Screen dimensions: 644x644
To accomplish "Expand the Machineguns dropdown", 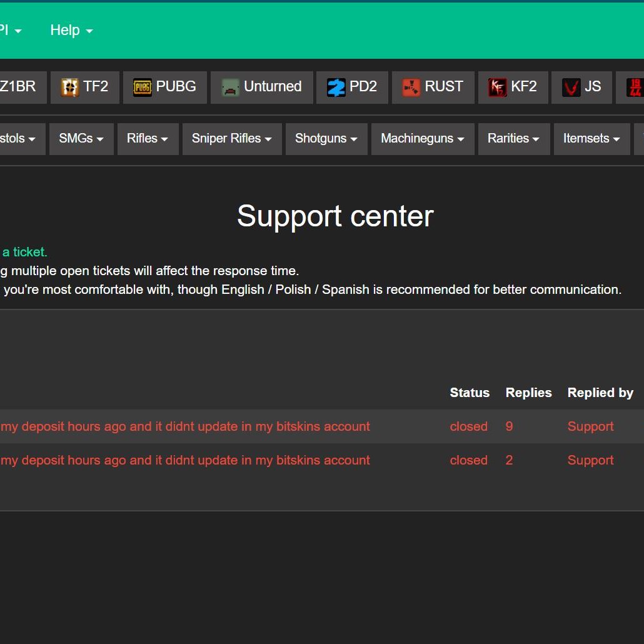I will pyautogui.click(x=423, y=139).
